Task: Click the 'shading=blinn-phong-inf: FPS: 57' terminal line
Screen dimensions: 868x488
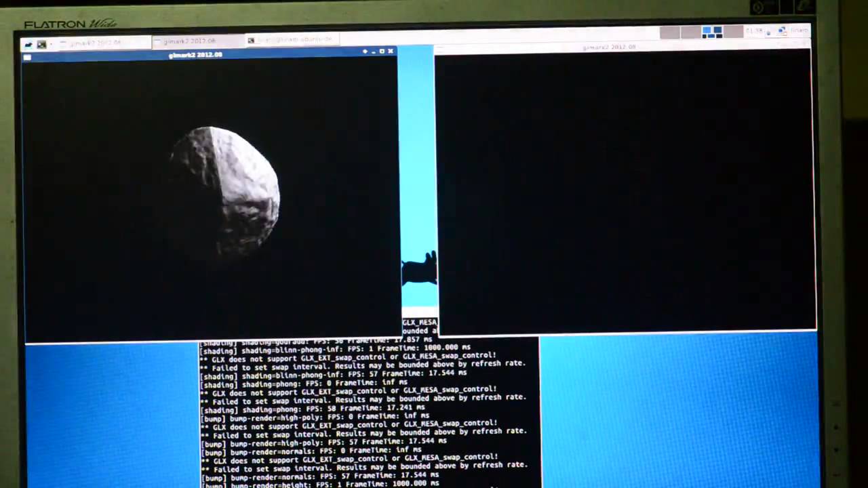Action: point(334,373)
